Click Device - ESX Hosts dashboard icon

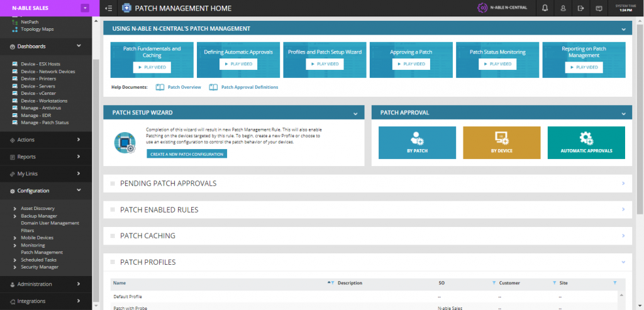point(15,64)
